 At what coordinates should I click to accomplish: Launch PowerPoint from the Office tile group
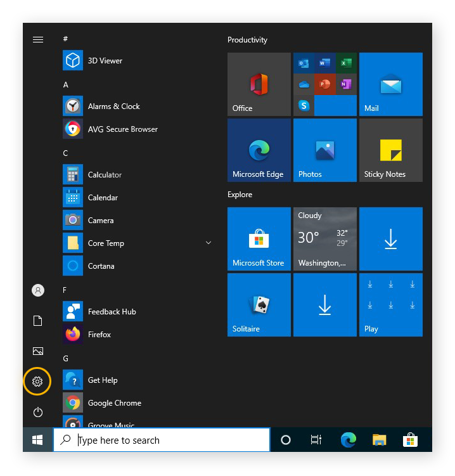point(325,84)
